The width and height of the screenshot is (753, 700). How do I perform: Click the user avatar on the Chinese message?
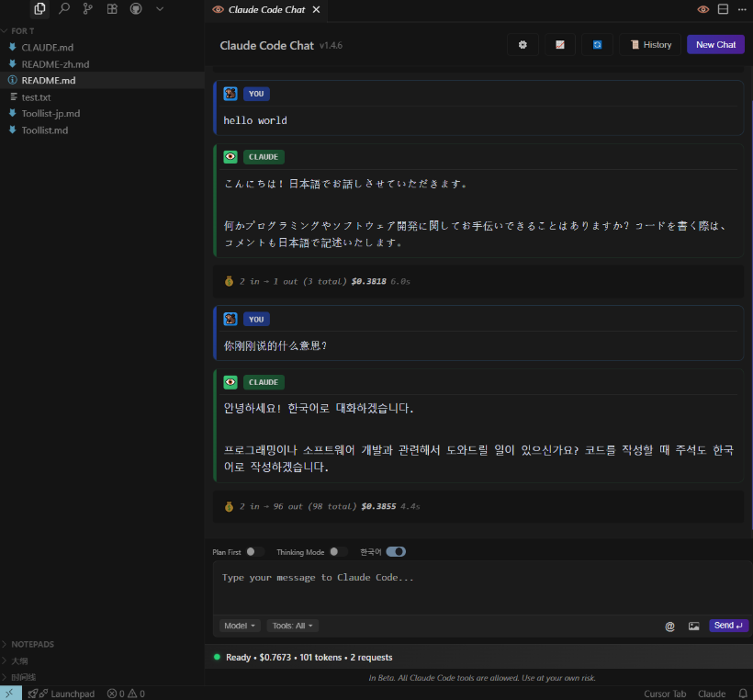pyautogui.click(x=230, y=319)
